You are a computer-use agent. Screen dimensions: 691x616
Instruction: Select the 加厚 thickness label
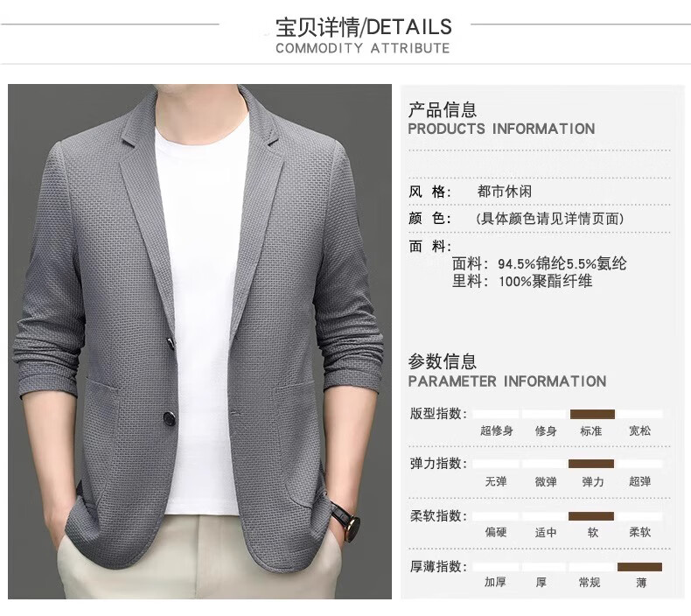coord(495,583)
